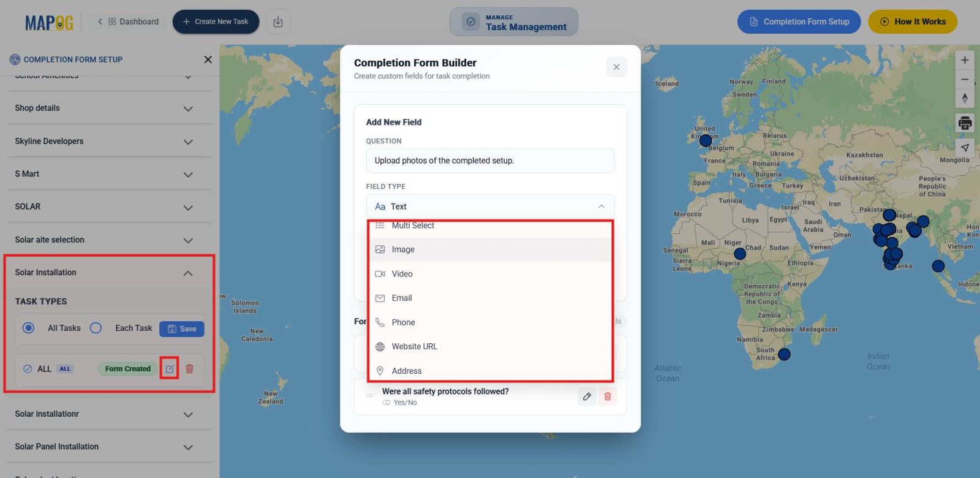This screenshot has width=980, height=478.
Task: Click the ALL tag next to ALL
Action: [x=65, y=369]
